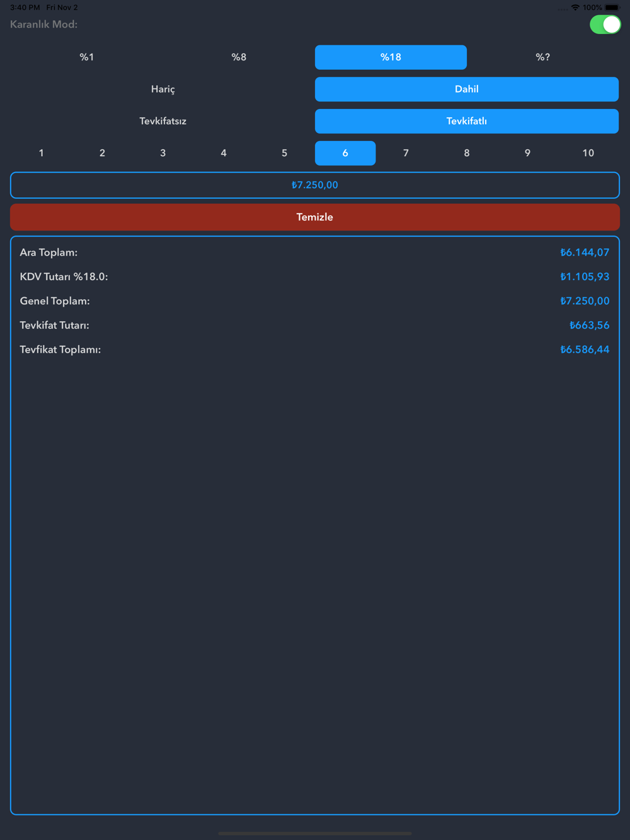Focus the ₺7.250,00 amount input field
This screenshot has width=630, height=840.
315,185
